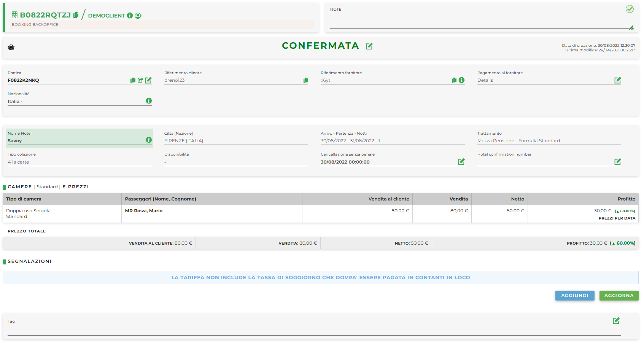Copy Riferimento fornitore value x6yt
Screen dimensions: 644x350
tap(454, 80)
